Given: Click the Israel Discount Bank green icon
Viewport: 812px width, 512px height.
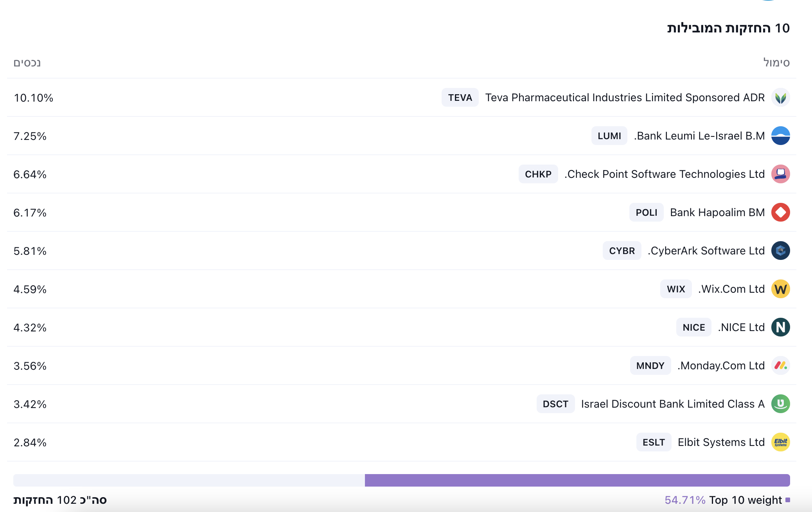Looking at the screenshot, I should (x=780, y=404).
